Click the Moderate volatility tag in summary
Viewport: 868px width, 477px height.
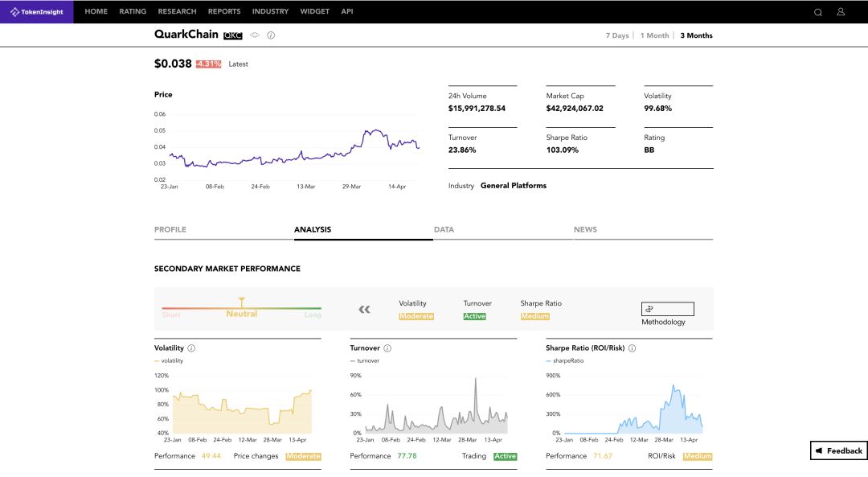(x=416, y=316)
